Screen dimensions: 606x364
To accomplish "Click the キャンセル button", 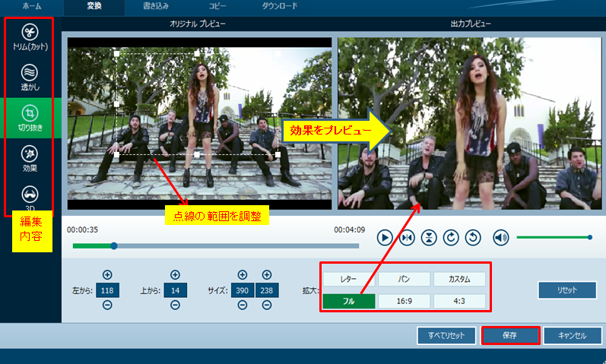I will point(573,335).
